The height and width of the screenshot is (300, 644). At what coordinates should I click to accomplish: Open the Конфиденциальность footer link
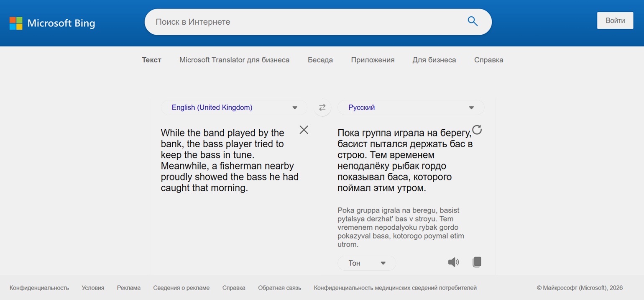coord(39,288)
